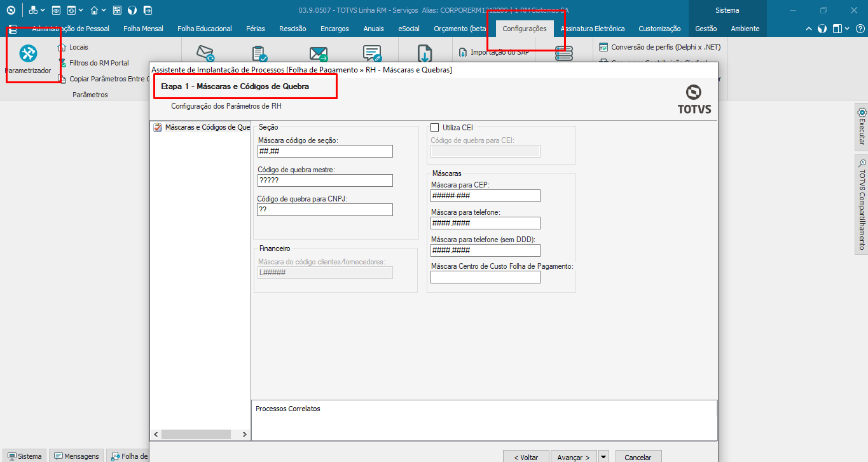Click the Locais house icon
This screenshot has width=868, height=462.
point(62,47)
